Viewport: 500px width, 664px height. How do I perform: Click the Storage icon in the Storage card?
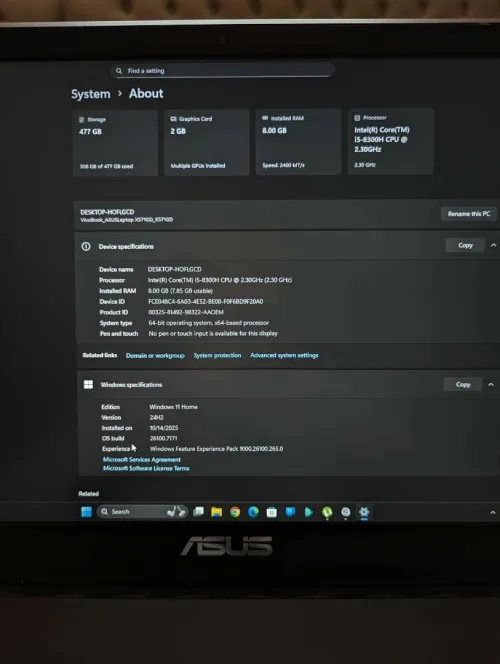click(82, 120)
